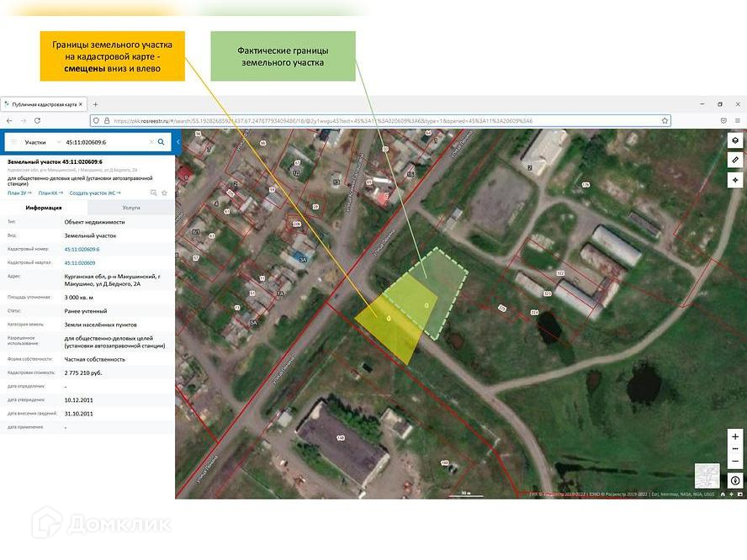Viewport: 747px width, 560px height.
Task: Click the magnifier search icon
Action: [161, 142]
